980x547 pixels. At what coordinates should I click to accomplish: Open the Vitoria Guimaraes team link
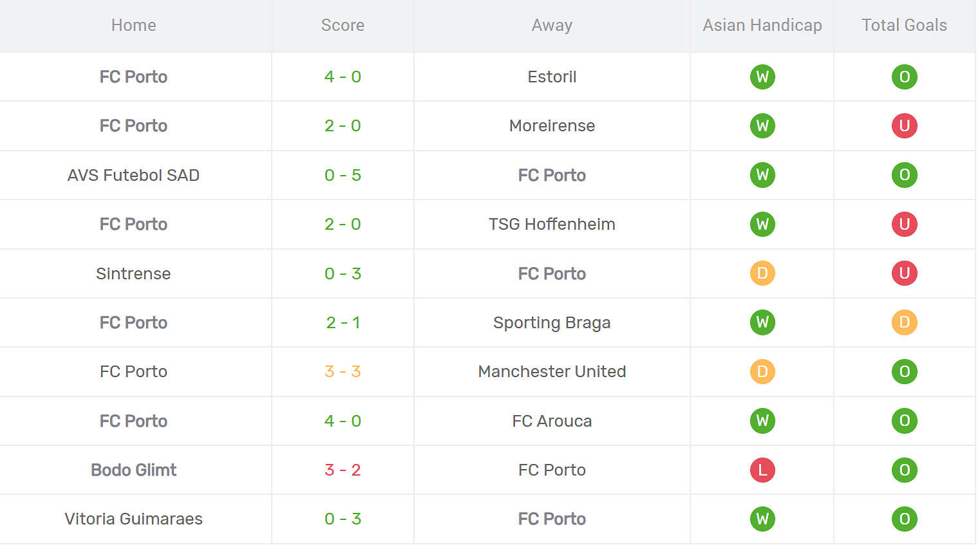coord(133,519)
